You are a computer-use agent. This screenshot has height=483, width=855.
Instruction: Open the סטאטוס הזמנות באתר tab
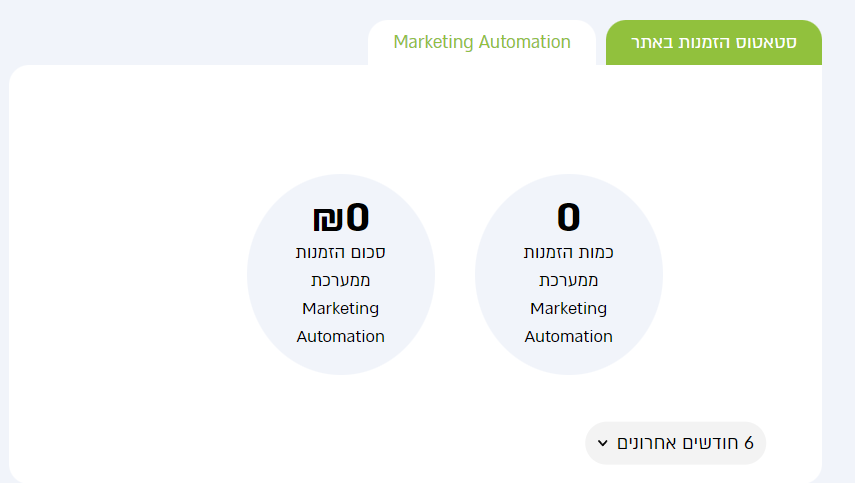tap(714, 43)
